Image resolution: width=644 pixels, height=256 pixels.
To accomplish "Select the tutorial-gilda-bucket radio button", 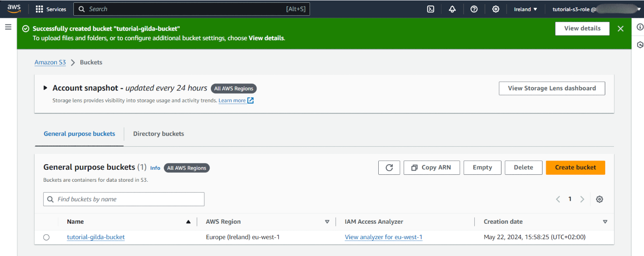I will point(46,237).
